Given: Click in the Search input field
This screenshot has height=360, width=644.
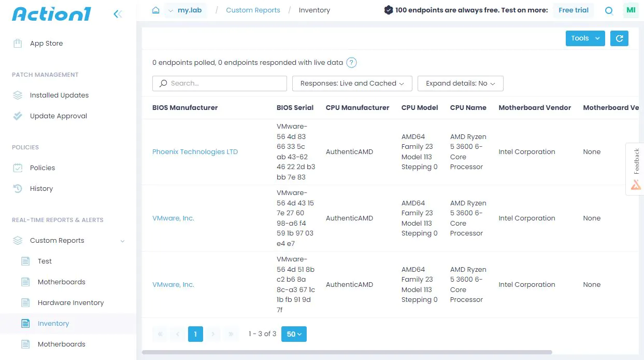Looking at the screenshot, I should click(220, 83).
